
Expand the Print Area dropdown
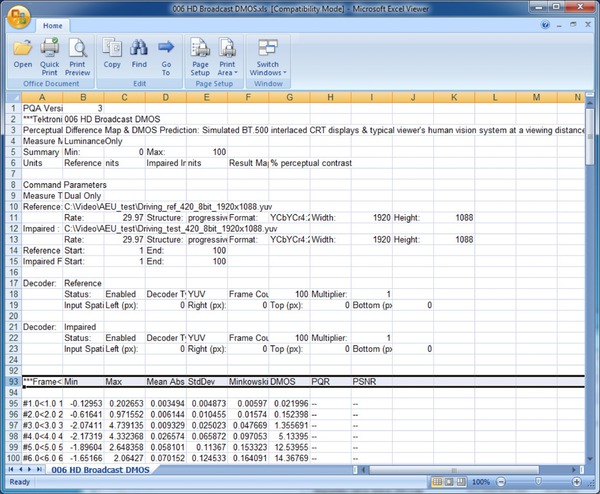click(x=228, y=56)
